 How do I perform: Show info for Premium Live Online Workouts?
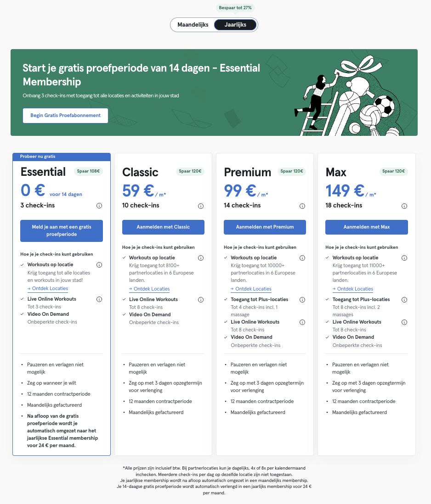[302, 322]
